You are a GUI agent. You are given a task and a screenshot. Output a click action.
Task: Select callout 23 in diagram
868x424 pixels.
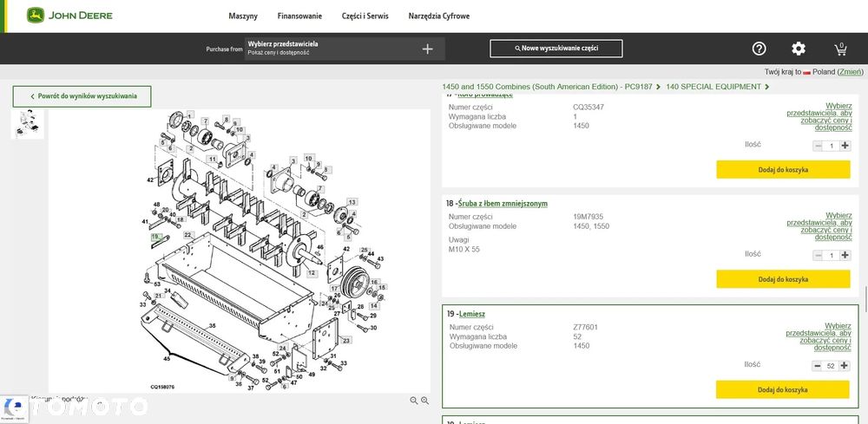(346, 340)
